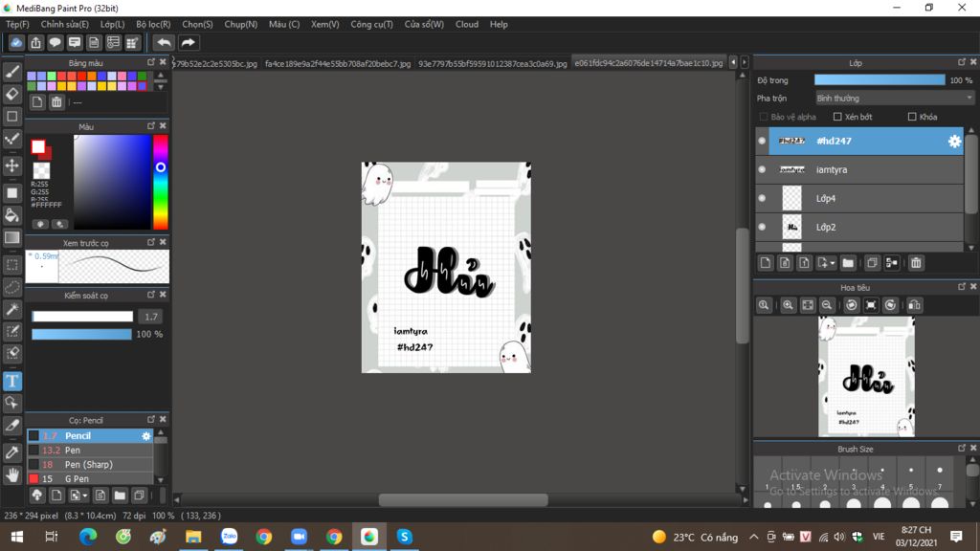This screenshot has height=551, width=980.
Task: Open the Windows Start menu
Action: (x=17, y=537)
